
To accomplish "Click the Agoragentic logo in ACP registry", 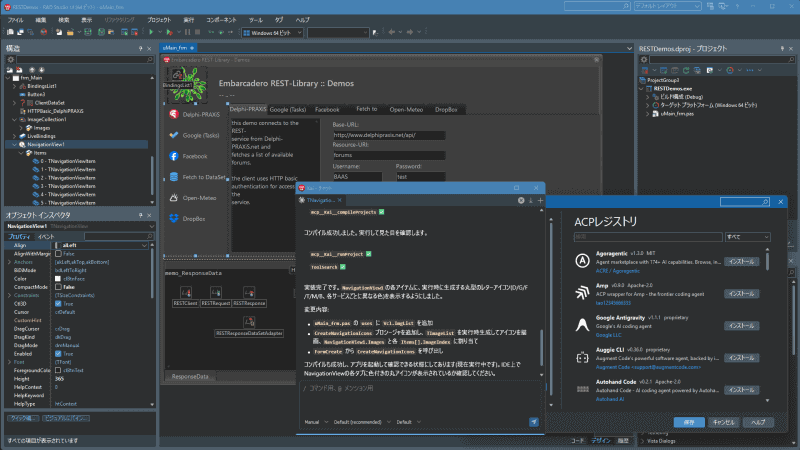I will click(582, 261).
